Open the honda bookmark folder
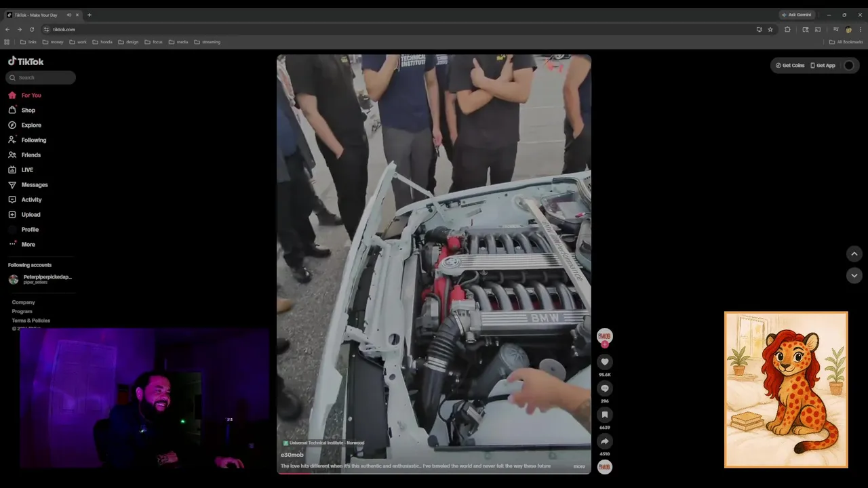The image size is (868, 488). (x=103, y=42)
